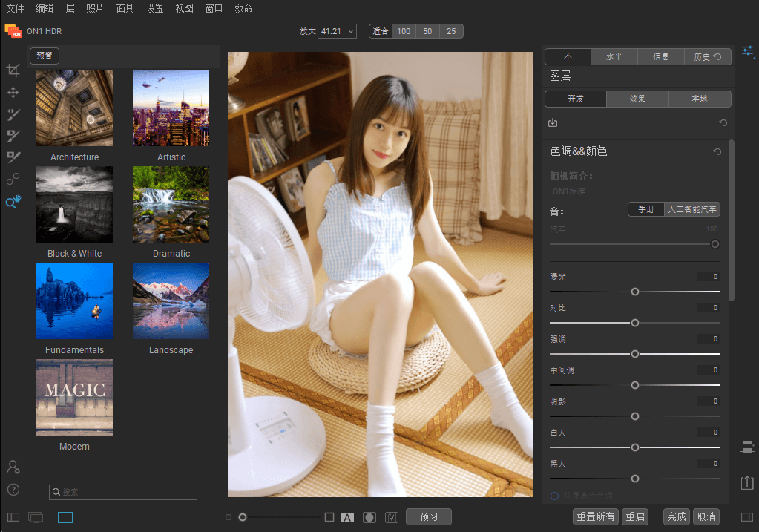Toggle left panel visibility icon
Viewport: 759px width, 532px height.
click(13, 517)
